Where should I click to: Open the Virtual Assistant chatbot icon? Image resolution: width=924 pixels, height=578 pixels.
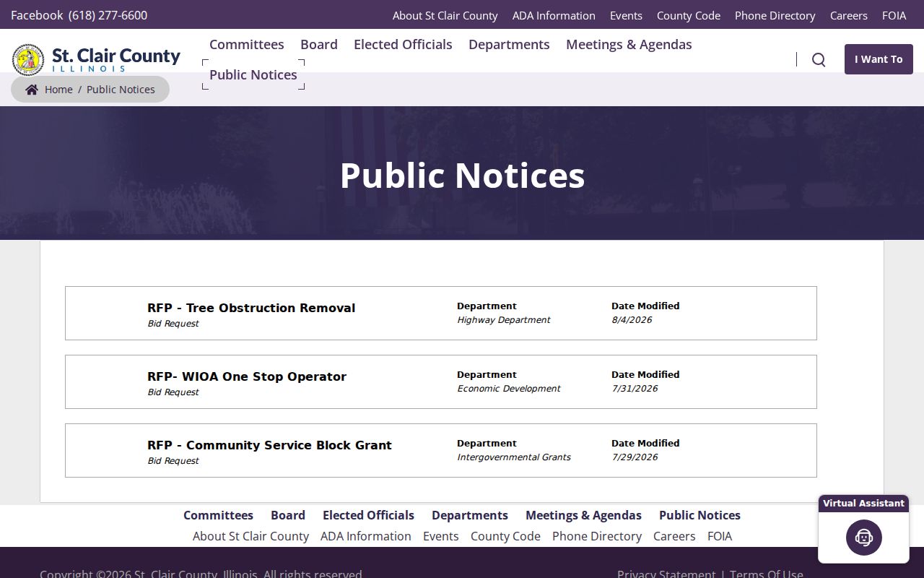click(863, 538)
